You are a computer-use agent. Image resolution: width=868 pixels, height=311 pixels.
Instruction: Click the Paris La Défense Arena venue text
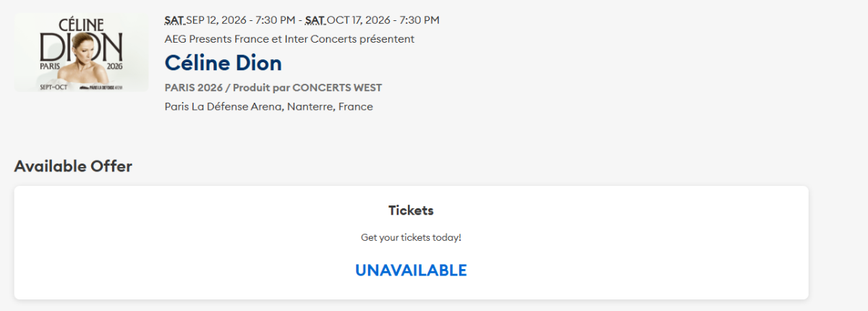pyautogui.click(x=224, y=107)
